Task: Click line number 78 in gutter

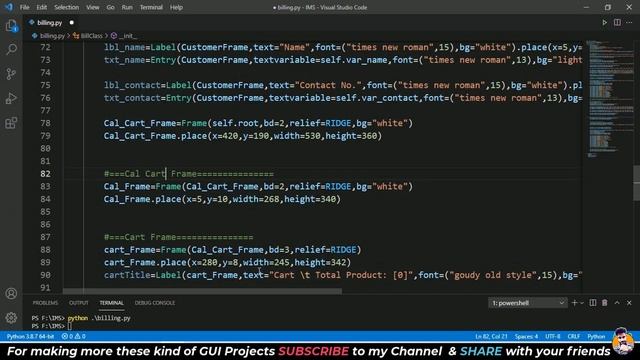Action: (46, 123)
